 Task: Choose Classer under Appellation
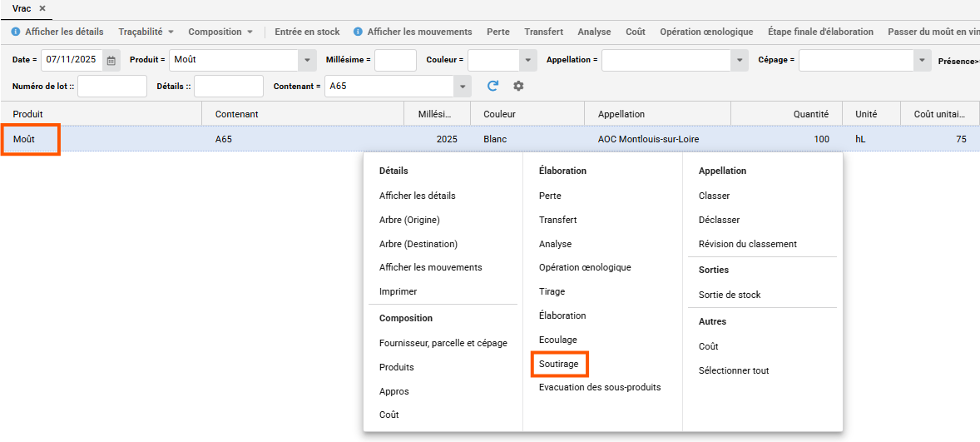715,196
